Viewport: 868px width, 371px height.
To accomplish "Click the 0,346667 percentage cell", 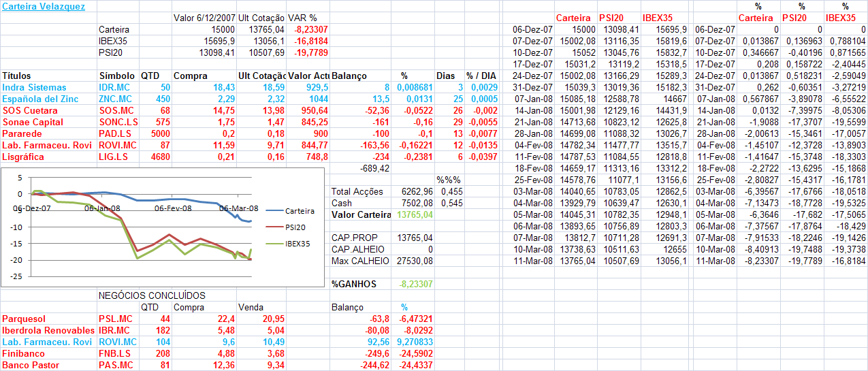I will coord(760,52).
